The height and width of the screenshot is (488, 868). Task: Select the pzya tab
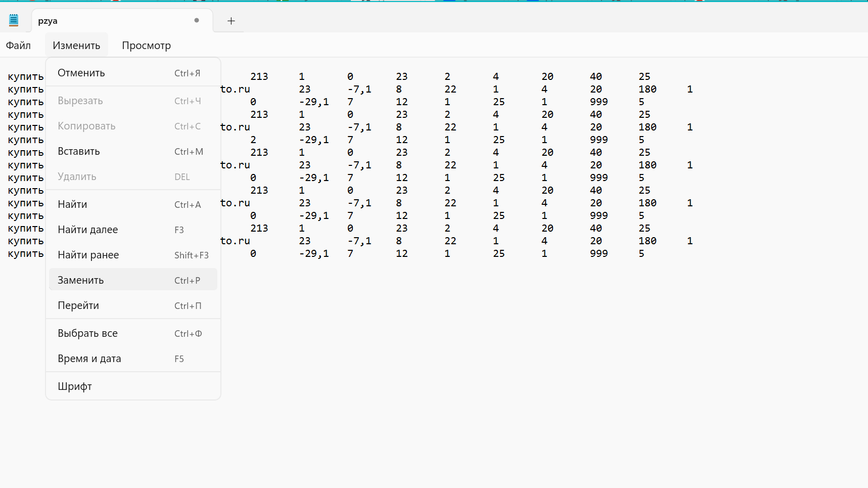[122, 21]
